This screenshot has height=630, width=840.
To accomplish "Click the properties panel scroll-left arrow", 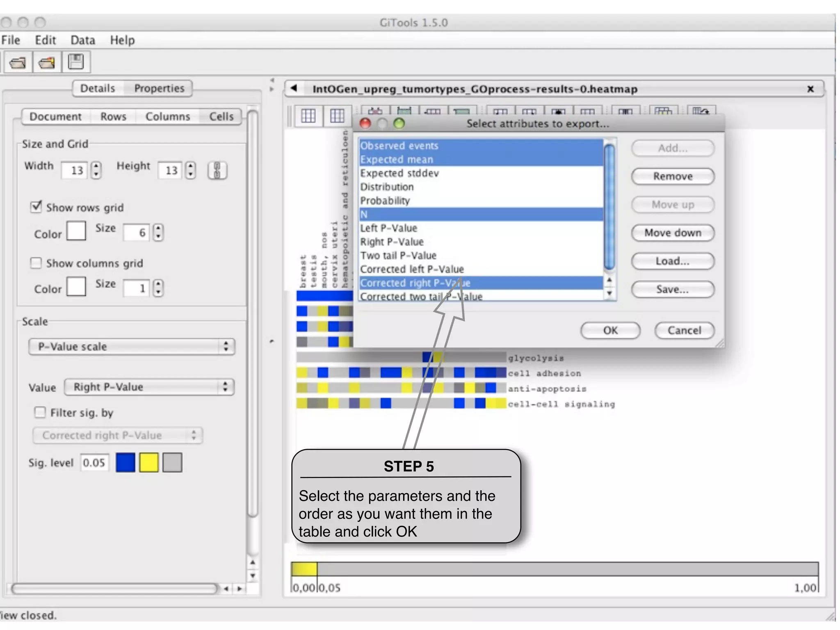I will [226, 589].
